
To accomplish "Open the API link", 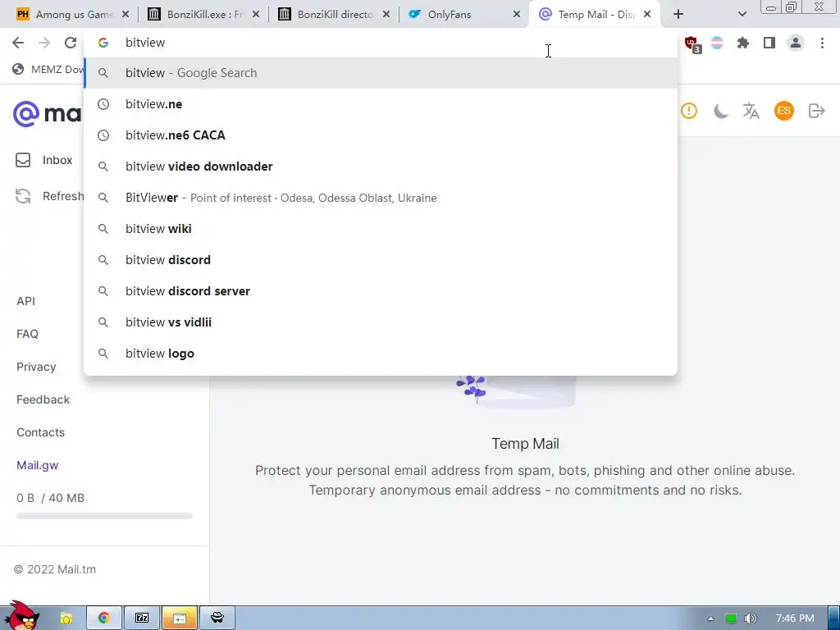I will point(25,301).
